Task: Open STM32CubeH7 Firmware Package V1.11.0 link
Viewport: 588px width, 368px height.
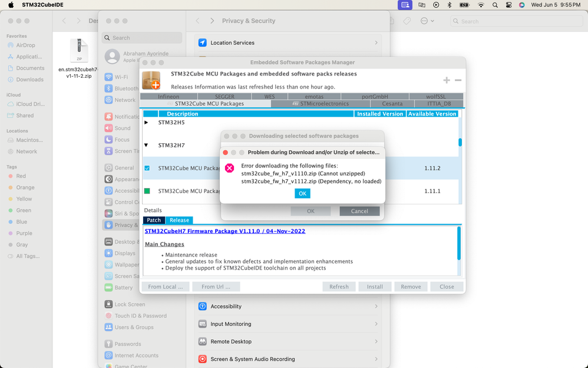Action: (225, 231)
